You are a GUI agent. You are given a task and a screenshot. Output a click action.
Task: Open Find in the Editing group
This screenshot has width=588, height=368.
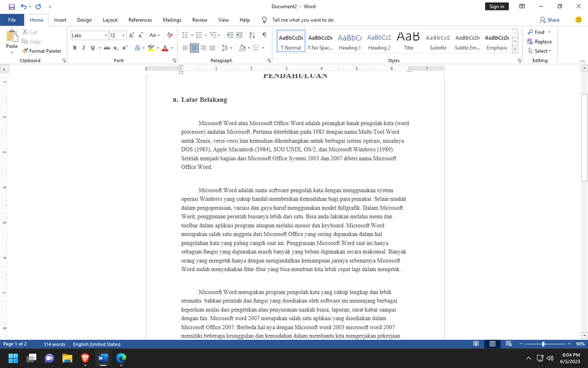[537, 32]
